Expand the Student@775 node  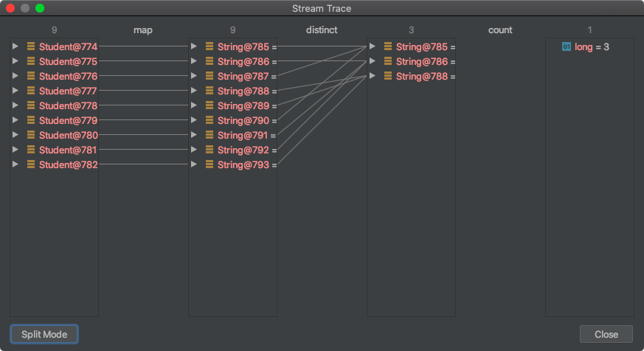tap(15, 61)
